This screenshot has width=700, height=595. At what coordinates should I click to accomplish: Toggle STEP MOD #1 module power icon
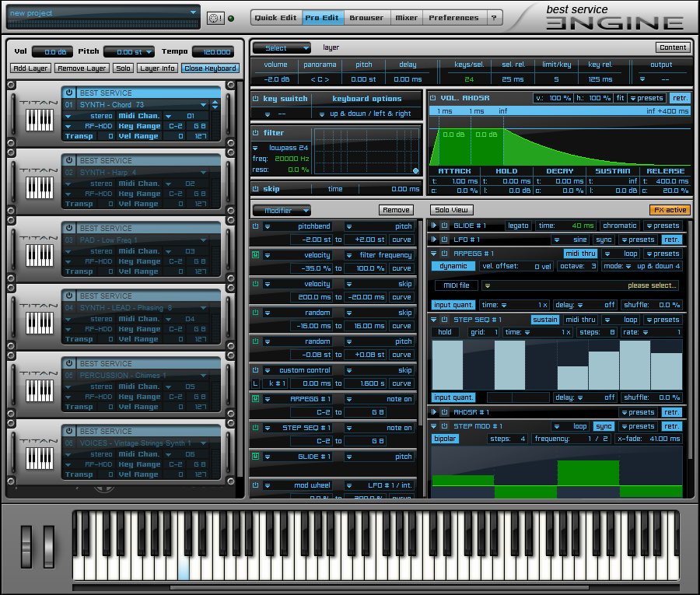(445, 425)
